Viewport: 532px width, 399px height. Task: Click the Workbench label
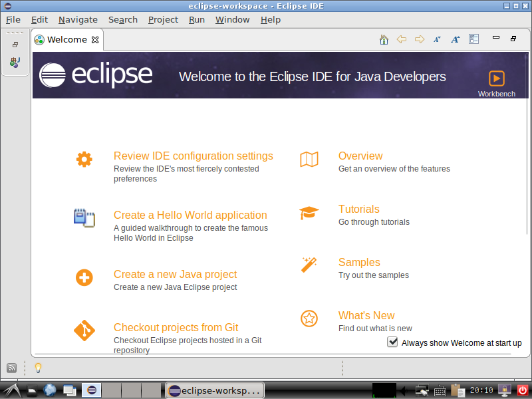496,94
